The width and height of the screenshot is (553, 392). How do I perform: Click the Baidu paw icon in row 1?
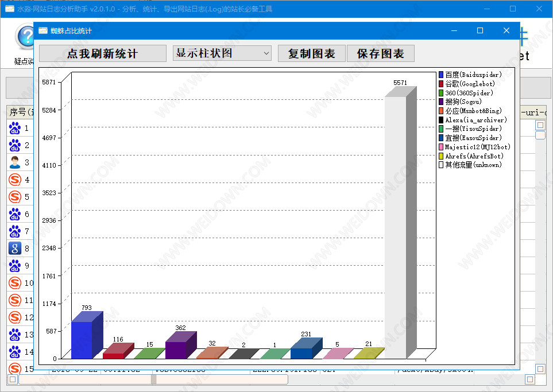pyautogui.click(x=15, y=128)
